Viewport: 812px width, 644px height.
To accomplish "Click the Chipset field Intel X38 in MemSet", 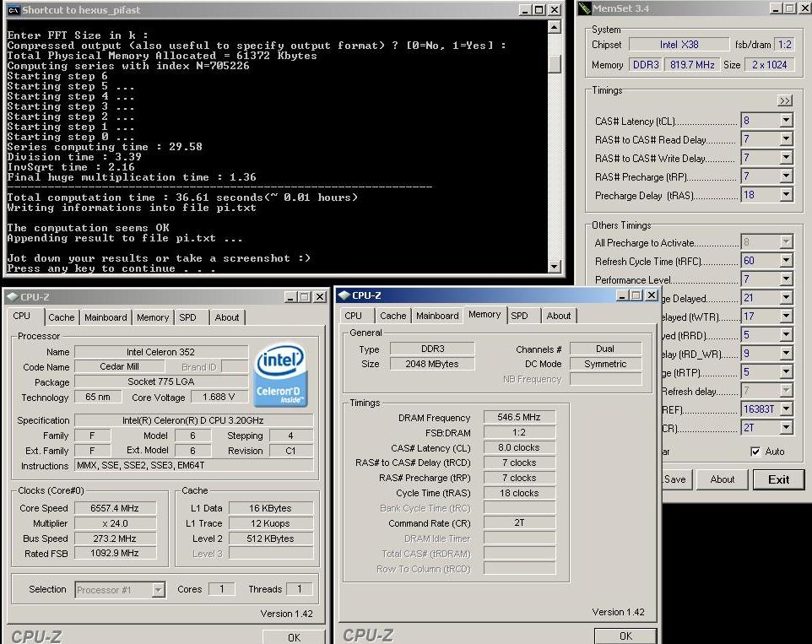I will pyautogui.click(x=679, y=45).
